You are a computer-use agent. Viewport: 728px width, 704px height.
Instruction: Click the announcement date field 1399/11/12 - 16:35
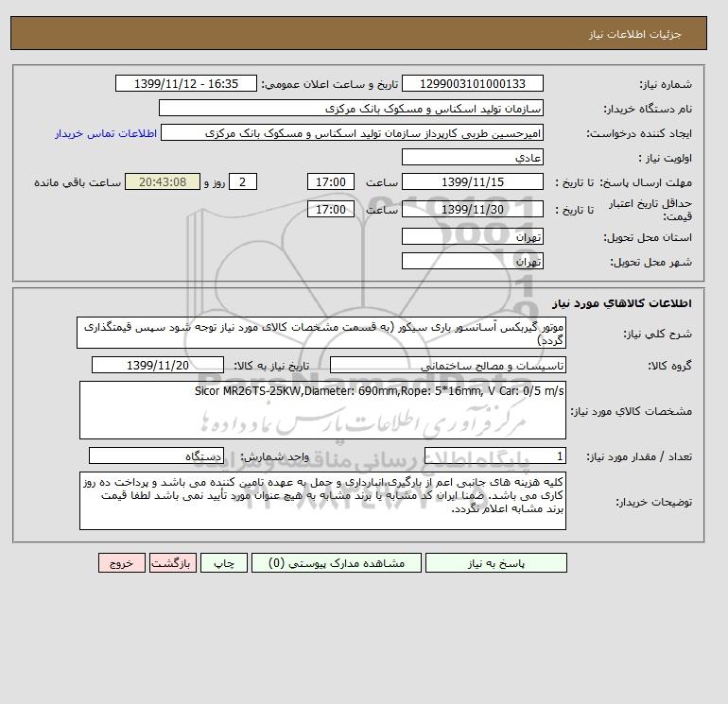(x=186, y=83)
